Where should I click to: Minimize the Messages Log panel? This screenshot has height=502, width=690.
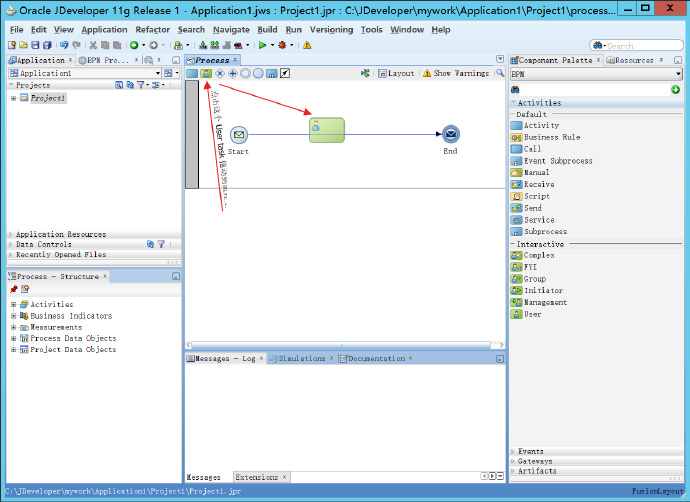click(x=500, y=359)
